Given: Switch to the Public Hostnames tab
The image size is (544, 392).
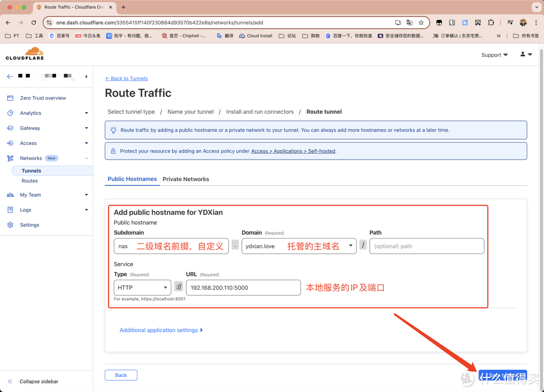Looking at the screenshot, I should pos(132,179).
